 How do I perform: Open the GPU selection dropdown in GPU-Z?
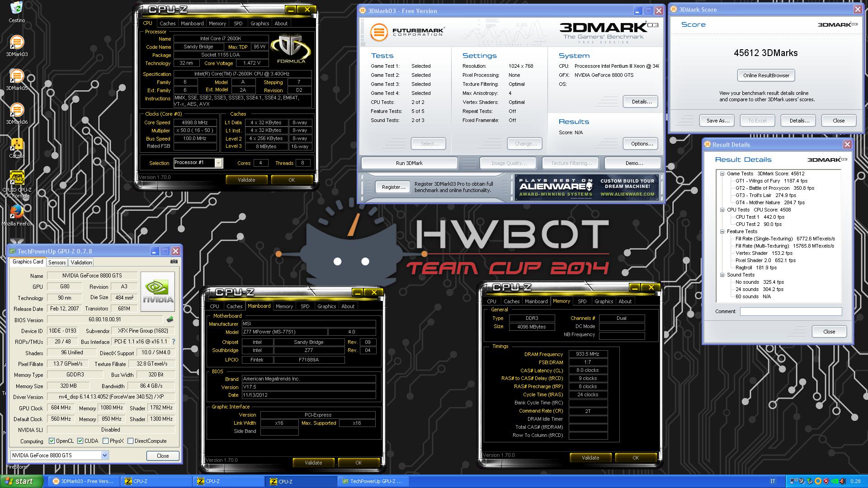click(x=104, y=455)
